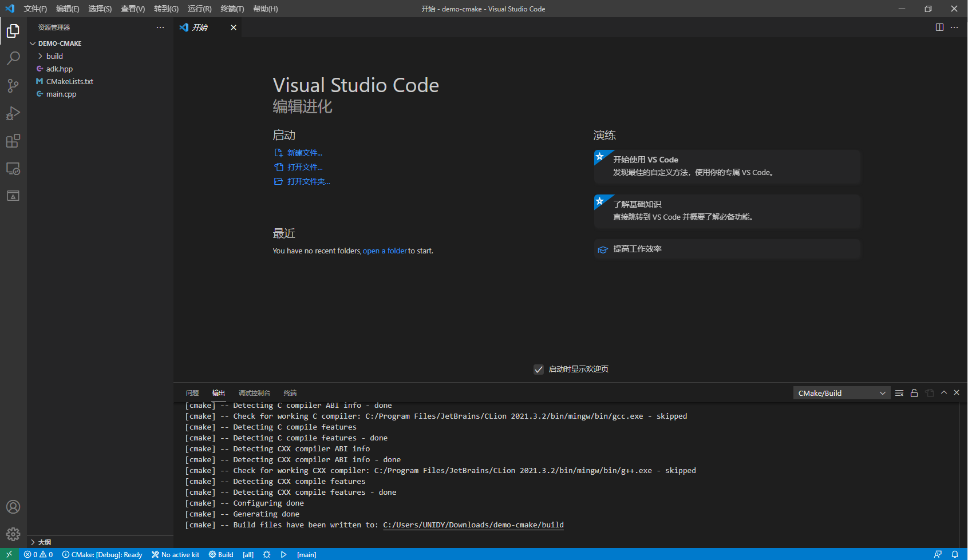Open output log in editor
Image resolution: width=968 pixels, height=560 pixels.
[x=930, y=393]
